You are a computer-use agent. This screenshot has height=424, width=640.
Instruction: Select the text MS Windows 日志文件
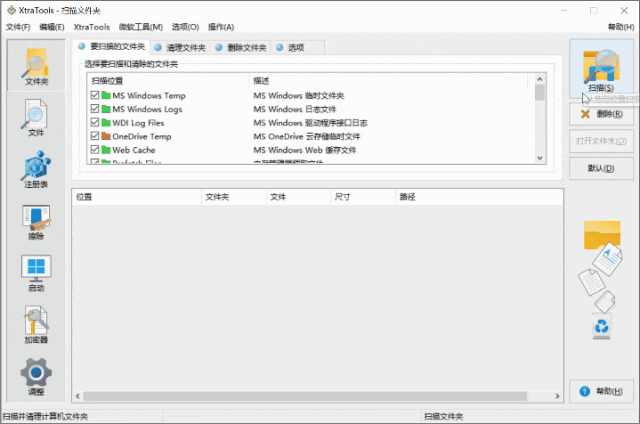[294, 109]
